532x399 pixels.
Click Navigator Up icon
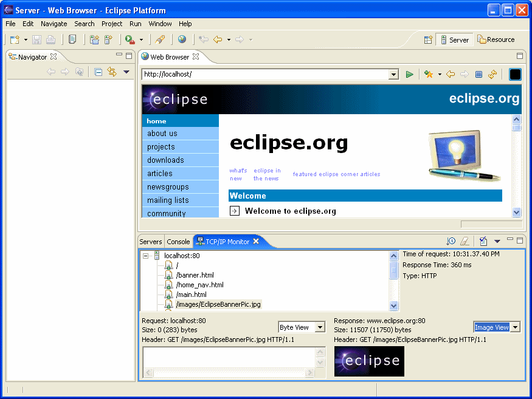(79, 72)
